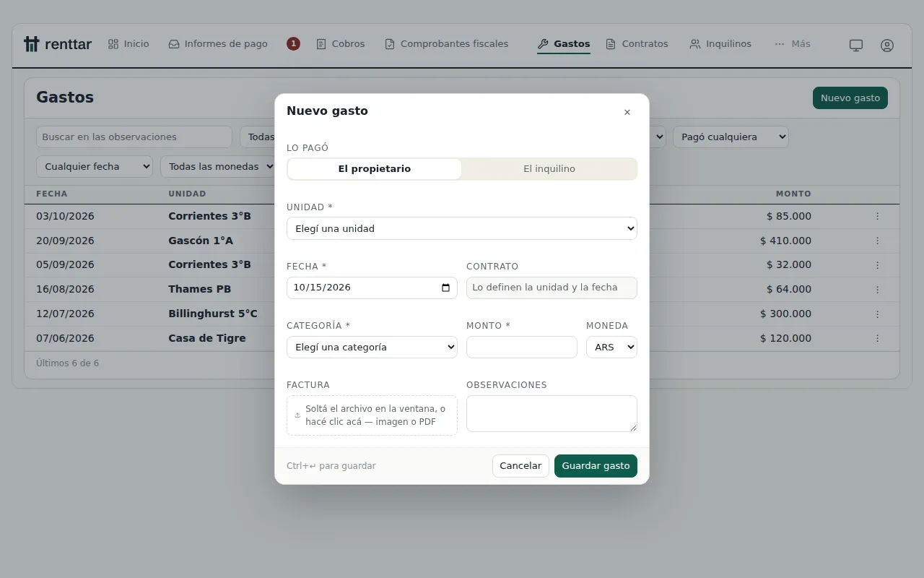Image resolution: width=924 pixels, height=578 pixels.
Task: Expand the Elegí una unidad dropdown
Action: 462,228
